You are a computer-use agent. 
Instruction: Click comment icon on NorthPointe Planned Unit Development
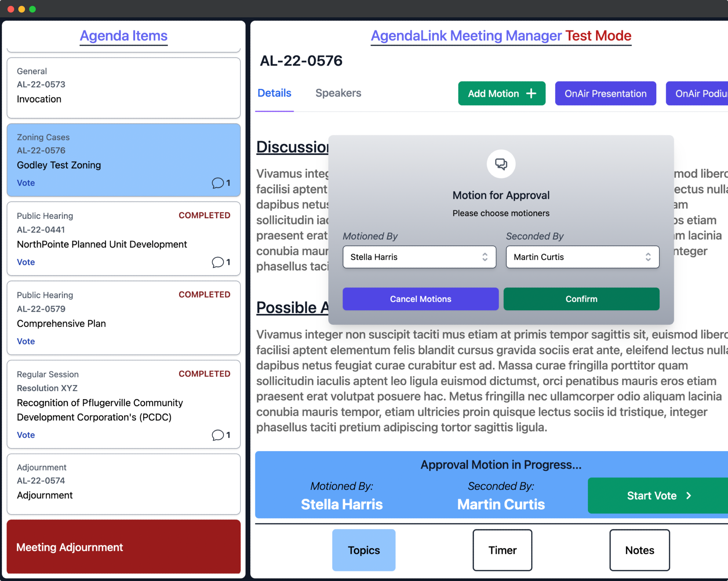point(218,262)
